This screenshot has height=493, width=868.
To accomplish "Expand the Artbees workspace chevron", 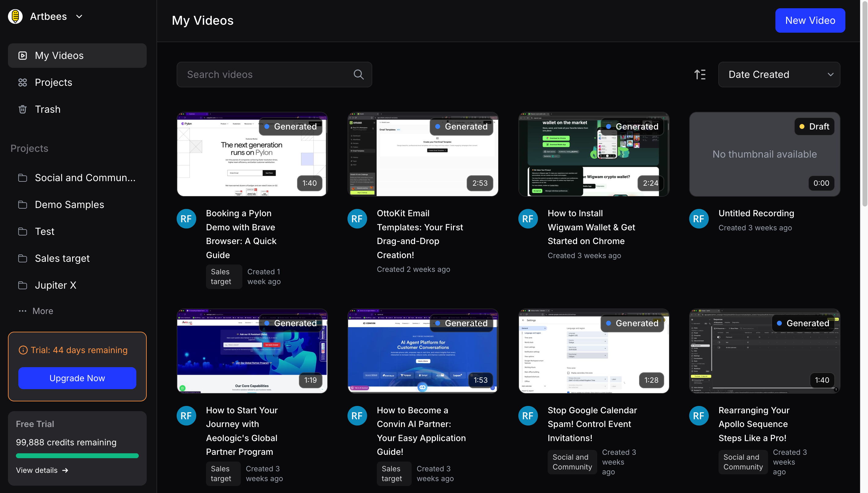I will click(x=79, y=16).
